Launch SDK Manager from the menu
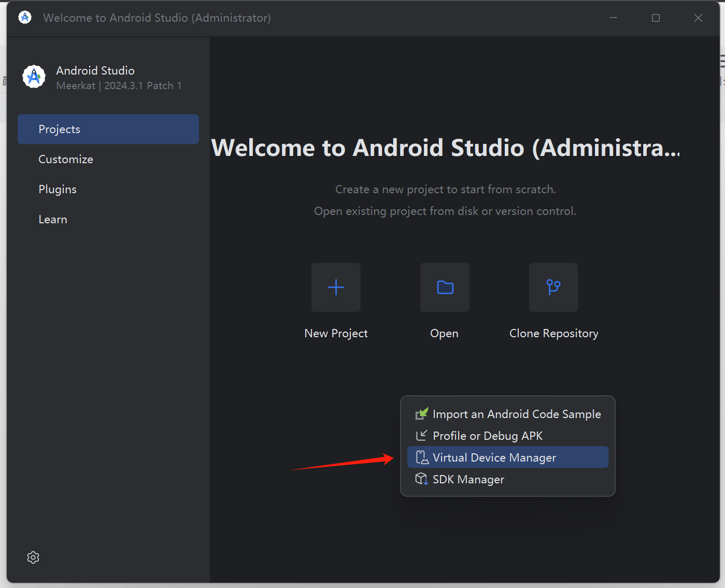 [x=508, y=479]
